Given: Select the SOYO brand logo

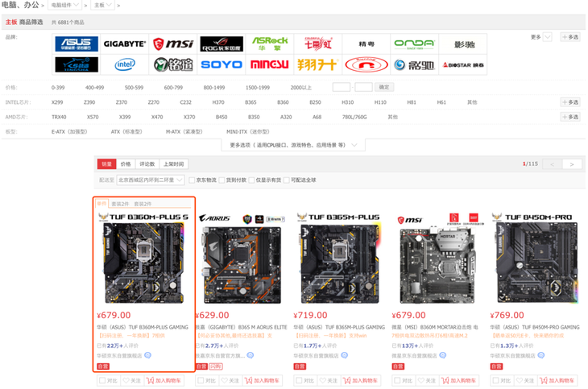Looking at the screenshot, I should point(222,64).
